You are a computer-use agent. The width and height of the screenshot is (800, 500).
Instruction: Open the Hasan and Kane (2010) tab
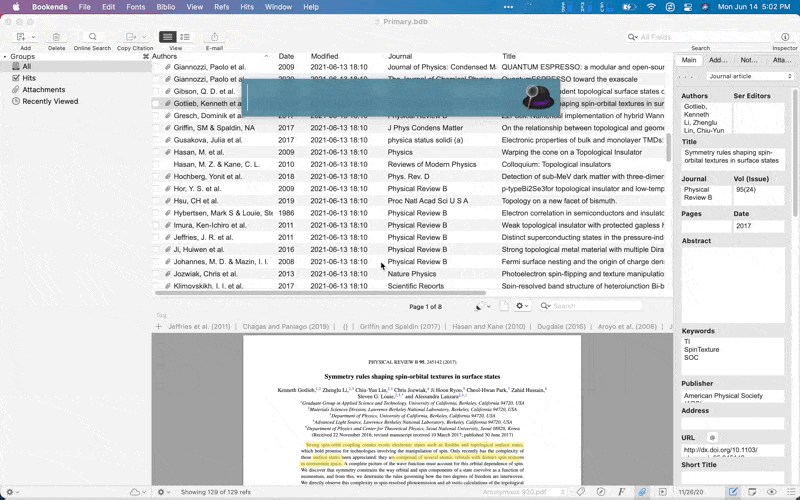488,327
